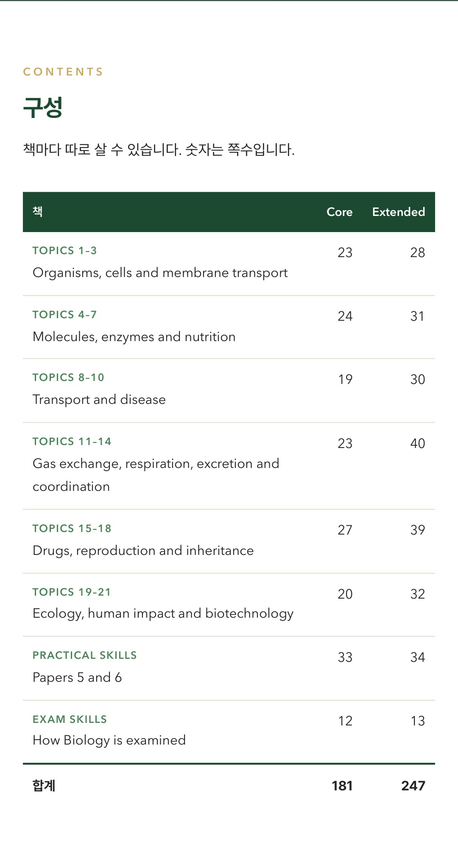
Task: Click Core value 23 for Topics 11–14
Action: point(345,443)
